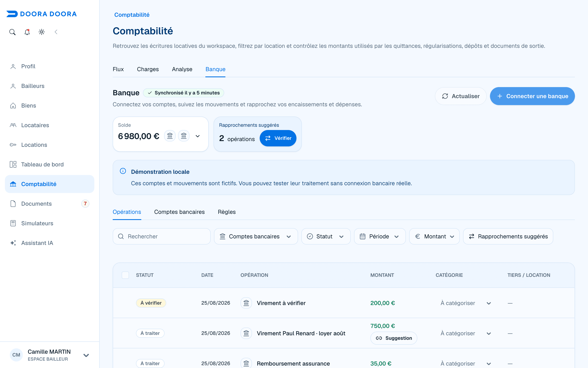Open Assistant IA from sidebar

click(50, 243)
